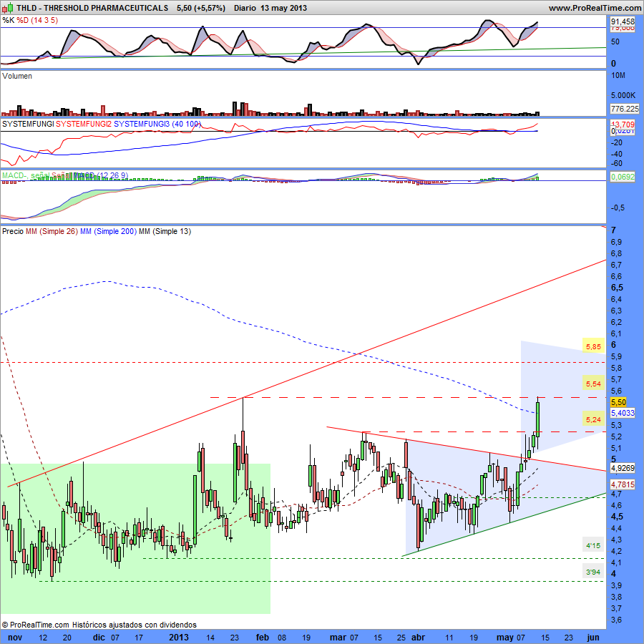644x644 pixels.
Task: Click the MM (Simple 26) legend
Action: tap(52, 231)
